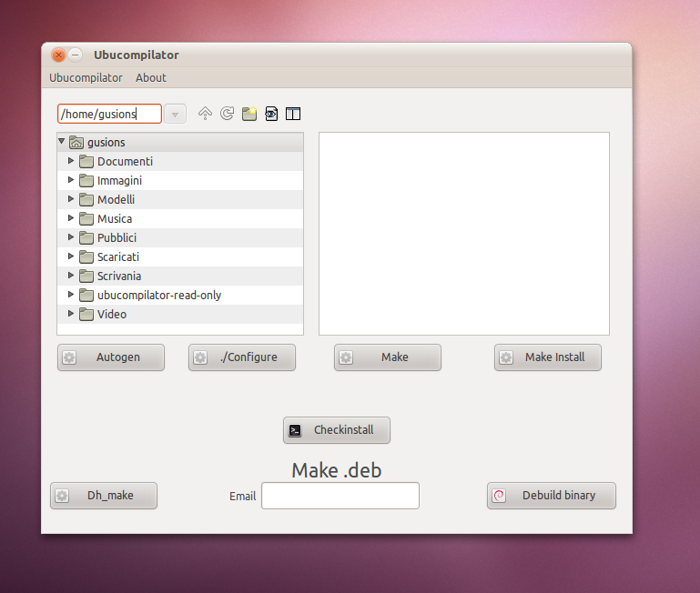Click the Make Install button

tap(548, 357)
